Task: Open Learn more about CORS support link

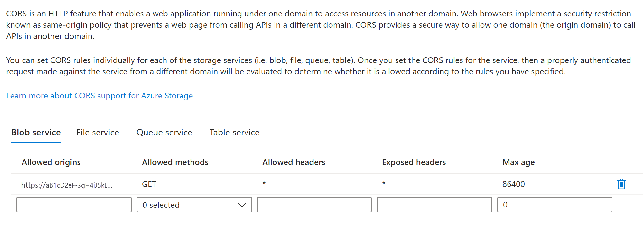Action: [99, 96]
